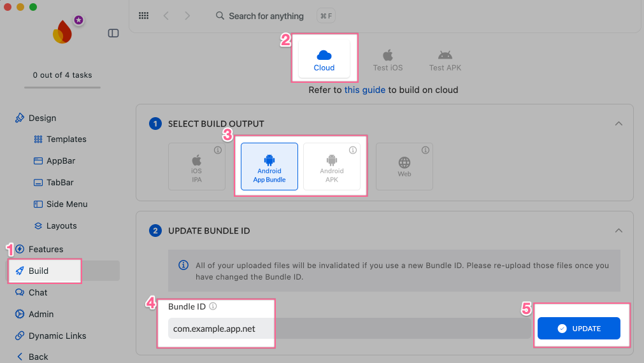Open the apps grid icon
Screen dimensions: 644x363
[x=144, y=16]
